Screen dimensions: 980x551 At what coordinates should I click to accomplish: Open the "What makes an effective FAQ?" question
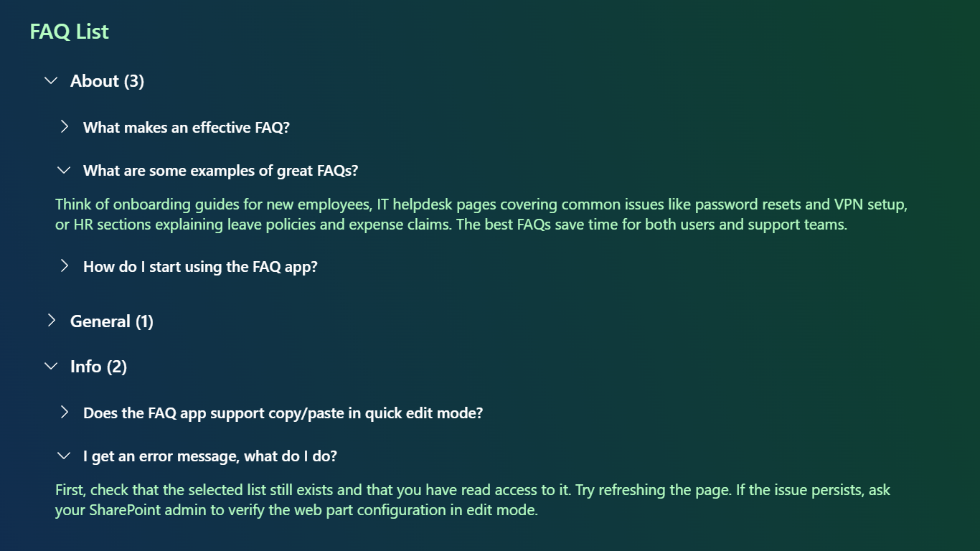pos(186,128)
